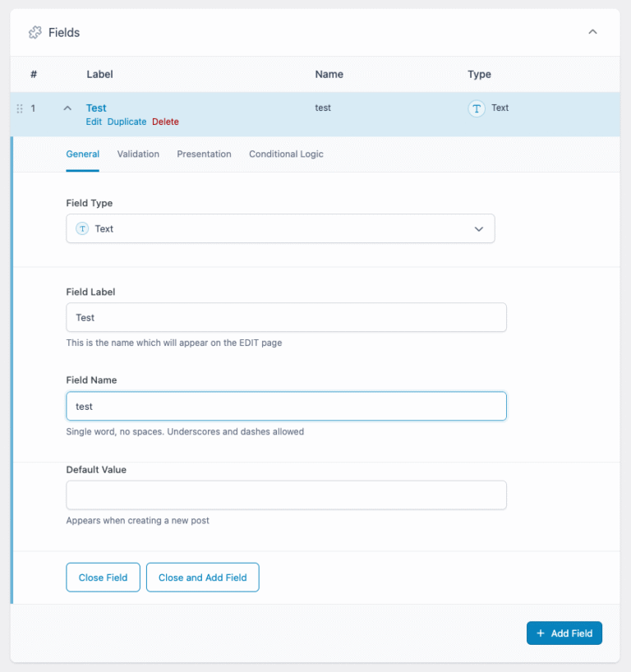Screen dimensions: 631x672
Task: Click the Label column header
Action: (x=100, y=74)
